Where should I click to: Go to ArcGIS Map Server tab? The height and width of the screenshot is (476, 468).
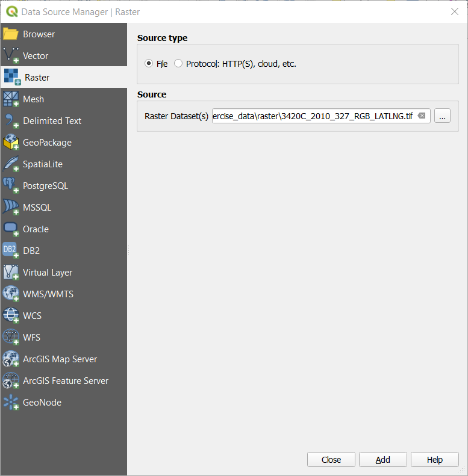(x=60, y=359)
